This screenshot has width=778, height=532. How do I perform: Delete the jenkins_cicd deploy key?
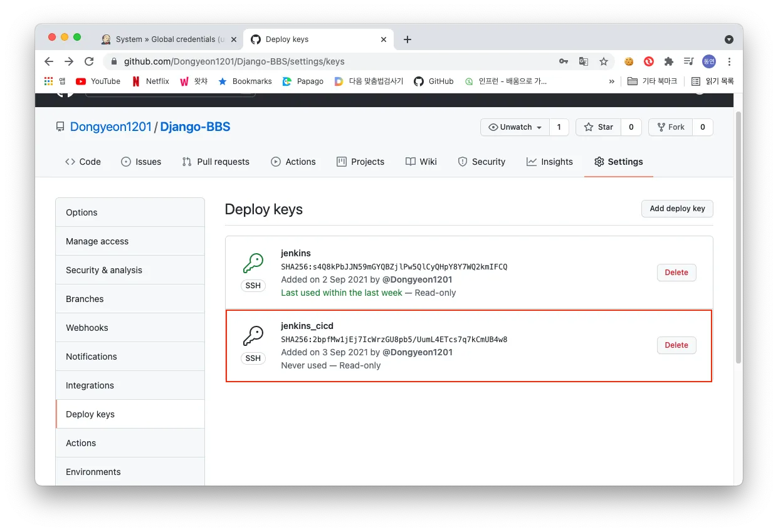[676, 345]
